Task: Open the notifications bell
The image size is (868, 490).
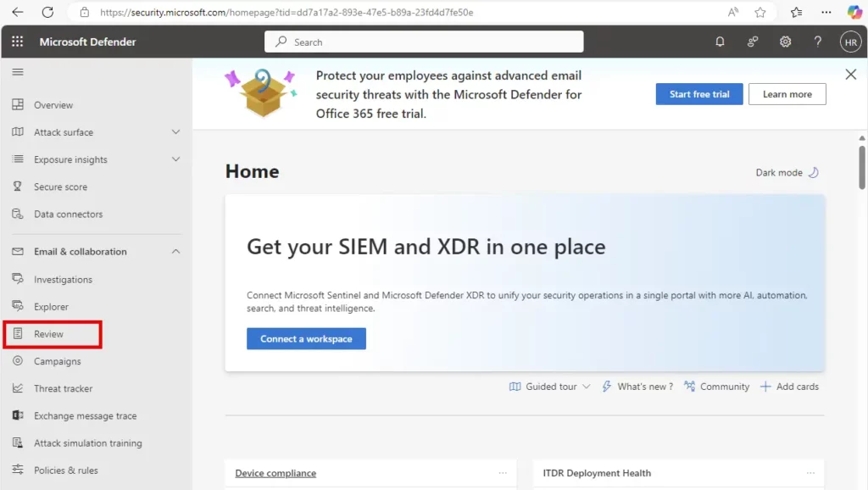Action: (x=720, y=42)
